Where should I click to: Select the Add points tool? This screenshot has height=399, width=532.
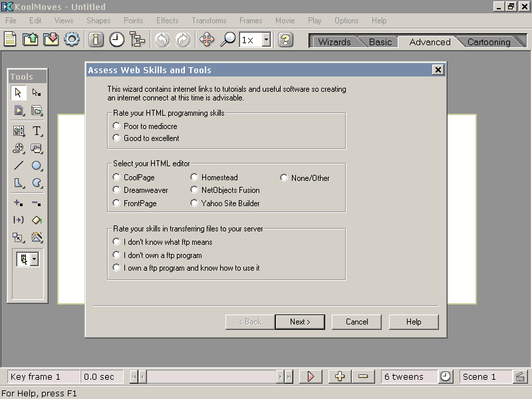coord(19,203)
